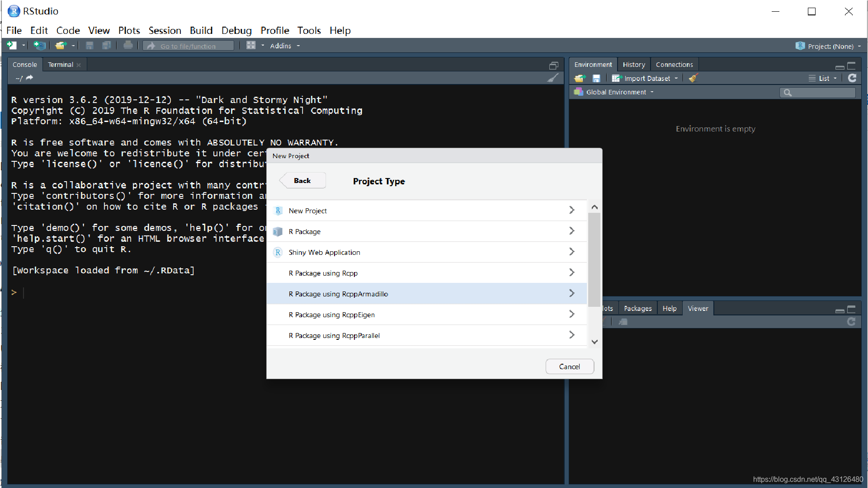
Task: Switch to the Viewer tab
Action: 698,308
